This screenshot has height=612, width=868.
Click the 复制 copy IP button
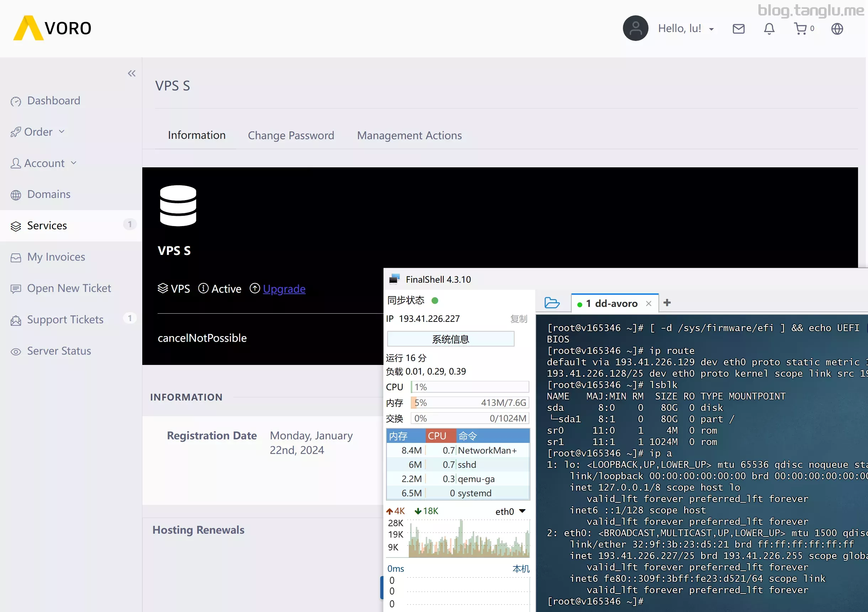coord(518,319)
